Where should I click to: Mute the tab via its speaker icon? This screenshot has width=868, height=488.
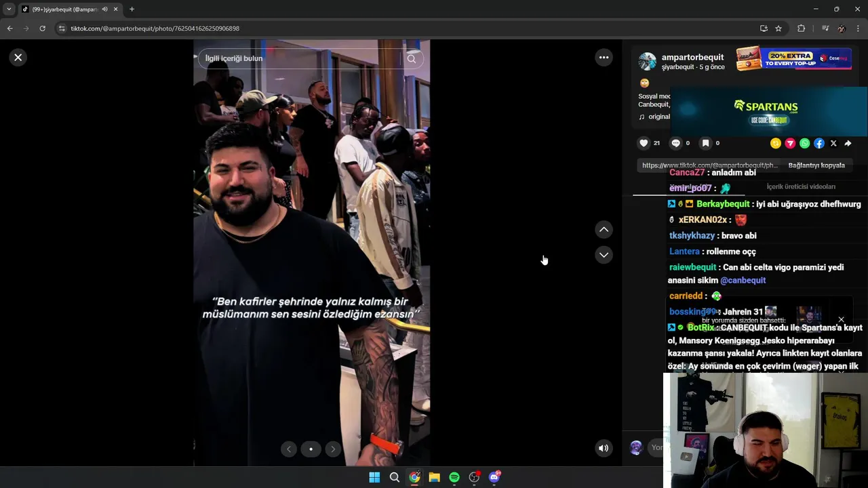point(104,9)
